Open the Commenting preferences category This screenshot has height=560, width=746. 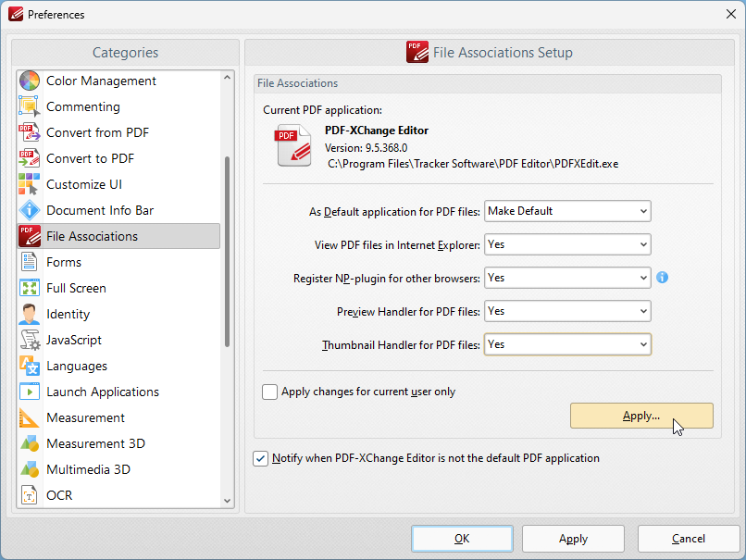(x=119, y=106)
